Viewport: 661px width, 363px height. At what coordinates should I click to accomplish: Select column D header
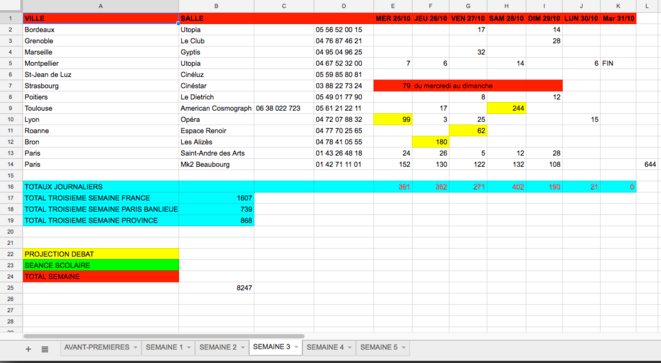point(344,6)
